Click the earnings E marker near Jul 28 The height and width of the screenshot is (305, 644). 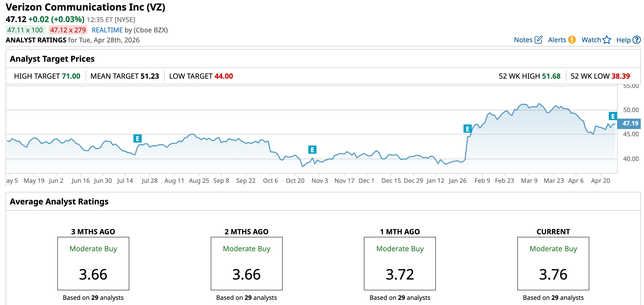pyautogui.click(x=137, y=139)
